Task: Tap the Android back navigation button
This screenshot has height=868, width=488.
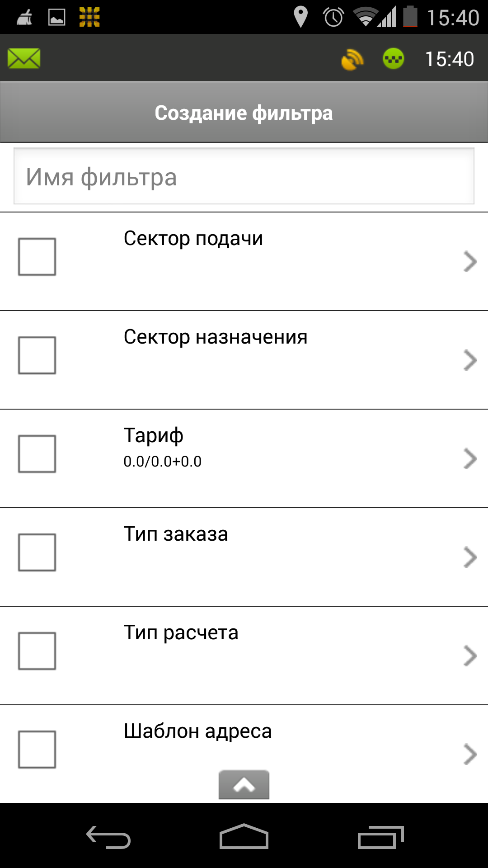Action: point(108,837)
